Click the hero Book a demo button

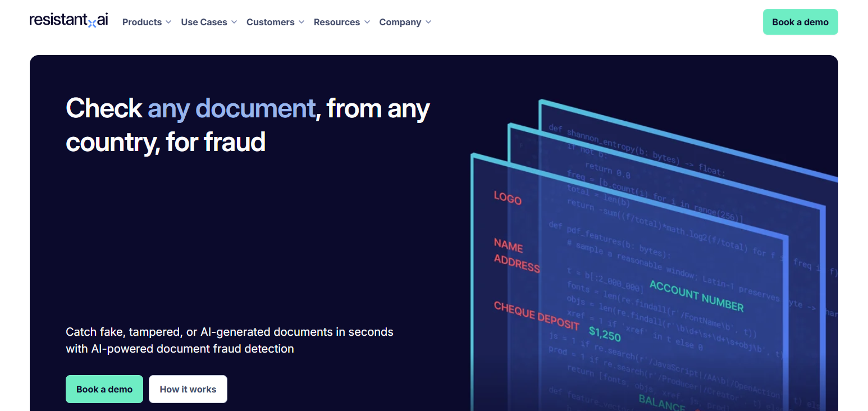[x=104, y=389]
